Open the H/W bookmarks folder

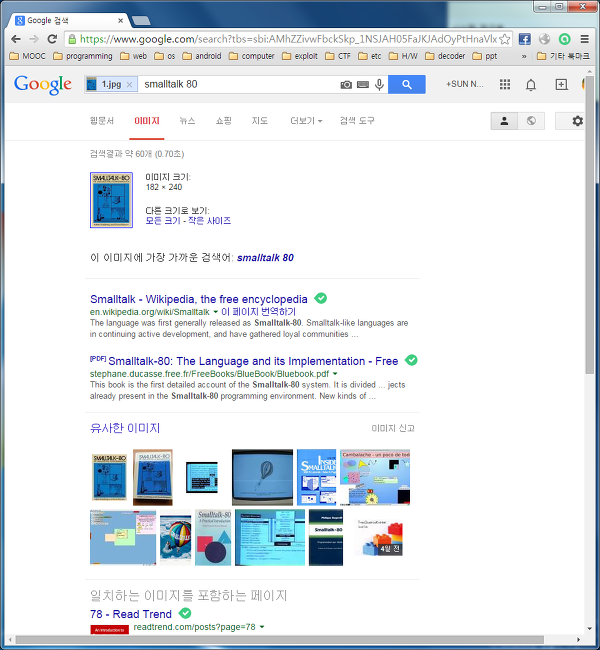pyautogui.click(x=403, y=56)
